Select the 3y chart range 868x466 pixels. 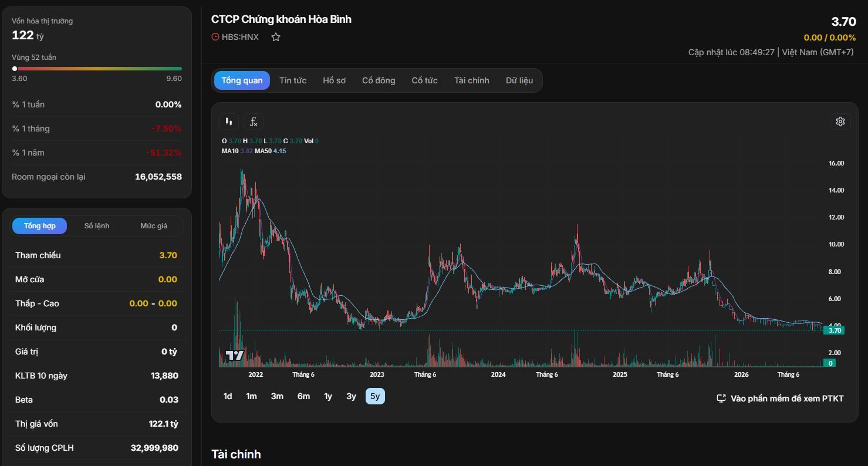[351, 397]
